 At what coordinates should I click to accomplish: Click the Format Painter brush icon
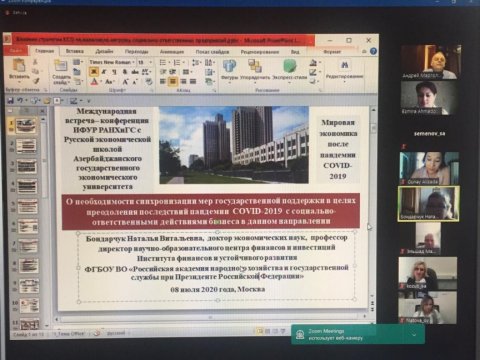pos(36,80)
